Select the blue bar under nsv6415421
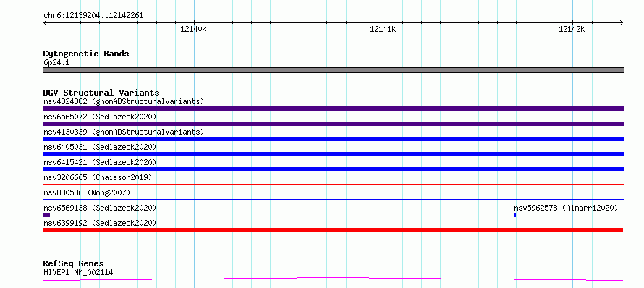Screen dimensions: 644x288 click(x=333, y=169)
